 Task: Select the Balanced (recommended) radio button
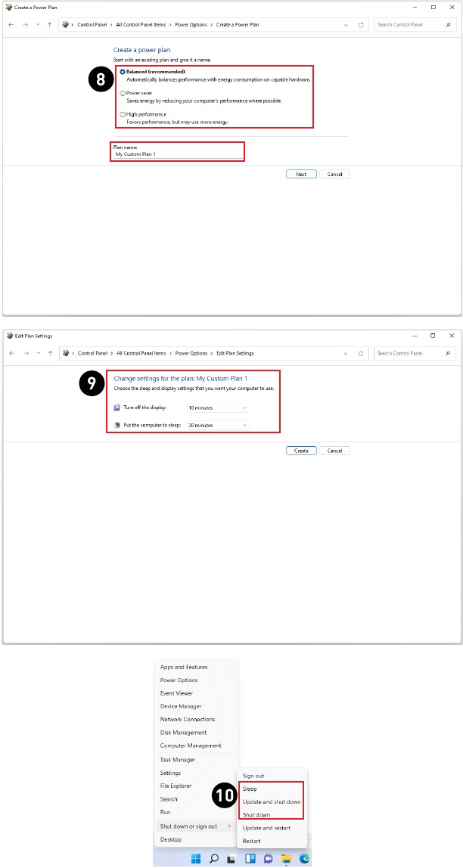123,72
